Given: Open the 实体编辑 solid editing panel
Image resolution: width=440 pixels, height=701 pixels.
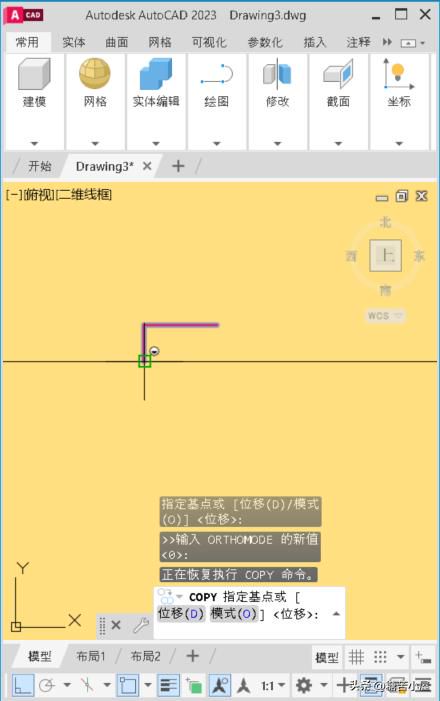Looking at the screenshot, I should pyautogui.click(x=156, y=74).
